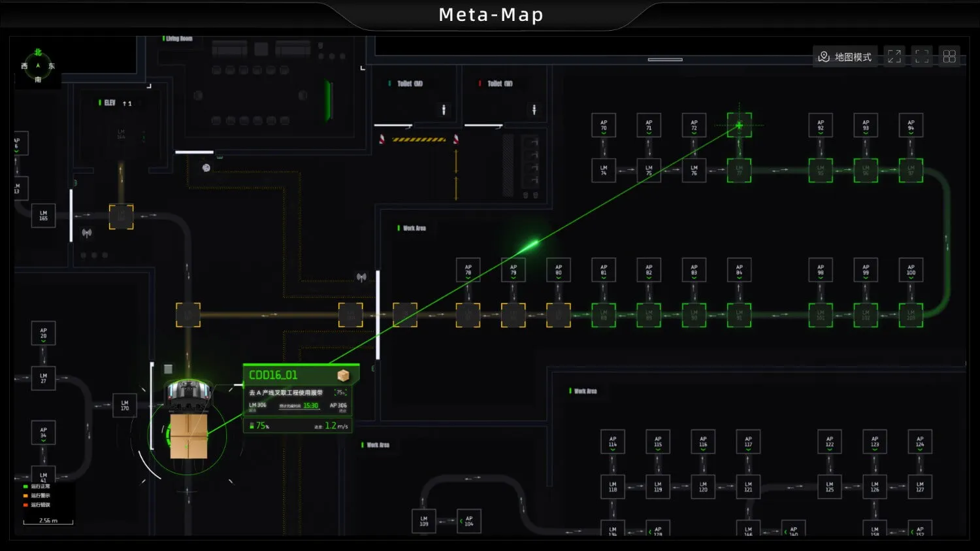Click the LM 170 landmark node
Screen dimensions: 980x551
tap(125, 406)
